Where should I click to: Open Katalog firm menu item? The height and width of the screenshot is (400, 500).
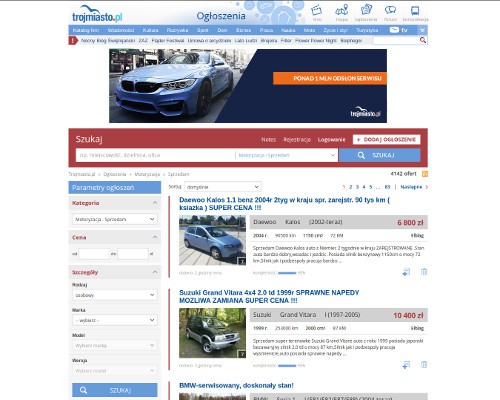click(86, 30)
